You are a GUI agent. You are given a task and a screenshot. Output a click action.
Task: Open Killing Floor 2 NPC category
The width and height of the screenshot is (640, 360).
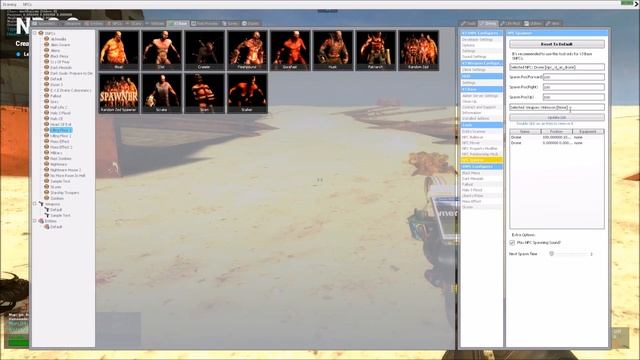pos(61,136)
